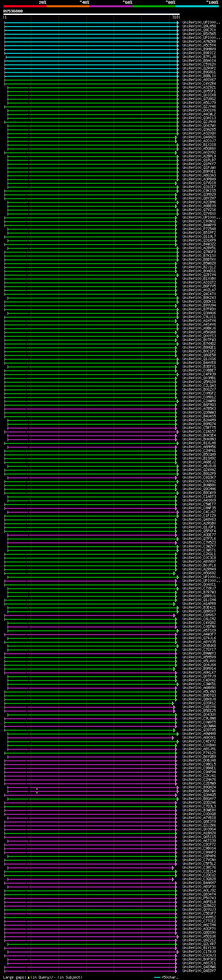Open the UniRef100_C4V2R4 label
Screen dimensions: 222x980
point(199,84)
